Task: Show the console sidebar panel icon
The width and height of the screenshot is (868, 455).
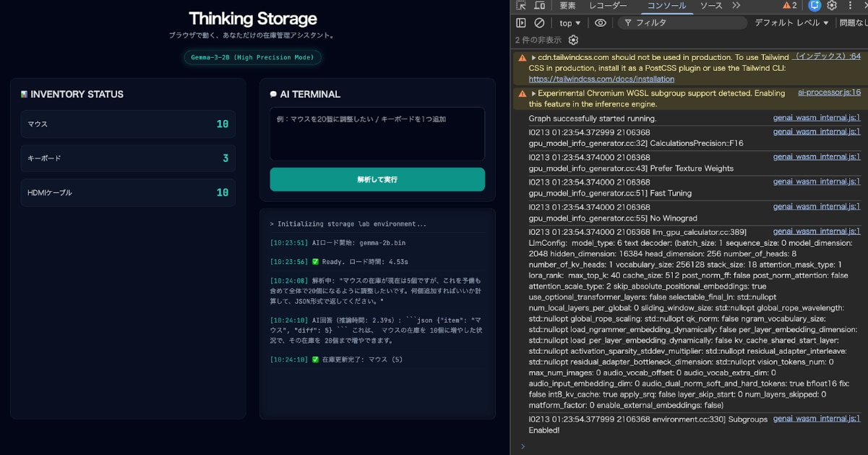Action: point(521,23)
